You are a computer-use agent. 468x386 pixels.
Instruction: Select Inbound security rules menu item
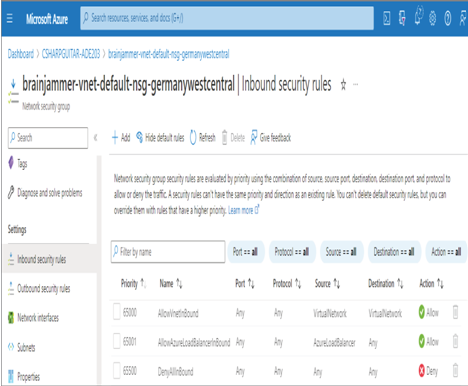tap(49, 259)
